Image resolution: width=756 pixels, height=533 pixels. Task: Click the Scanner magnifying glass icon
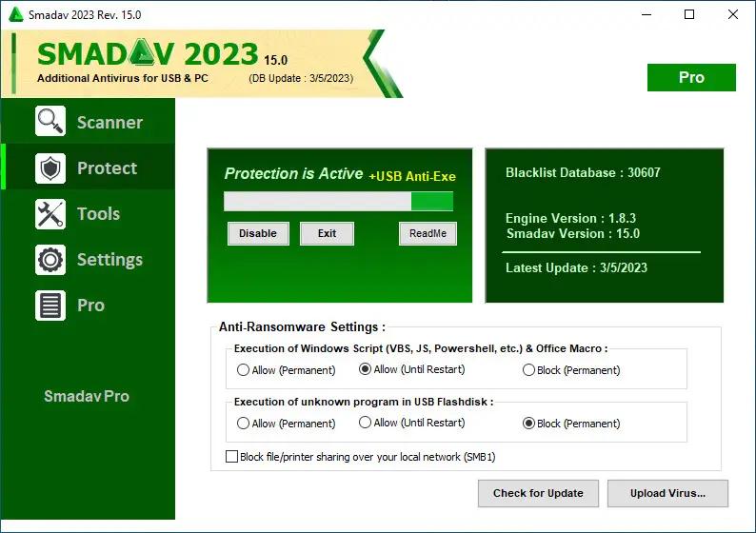[50, 121]
